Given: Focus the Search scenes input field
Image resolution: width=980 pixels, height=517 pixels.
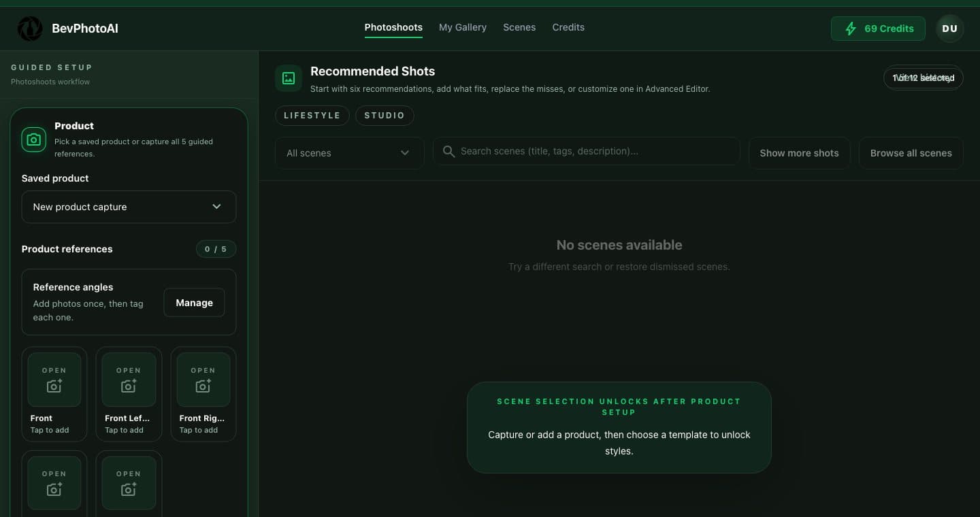Looking at the screenshot, I should pyautogui.click(x=592, y=151).
